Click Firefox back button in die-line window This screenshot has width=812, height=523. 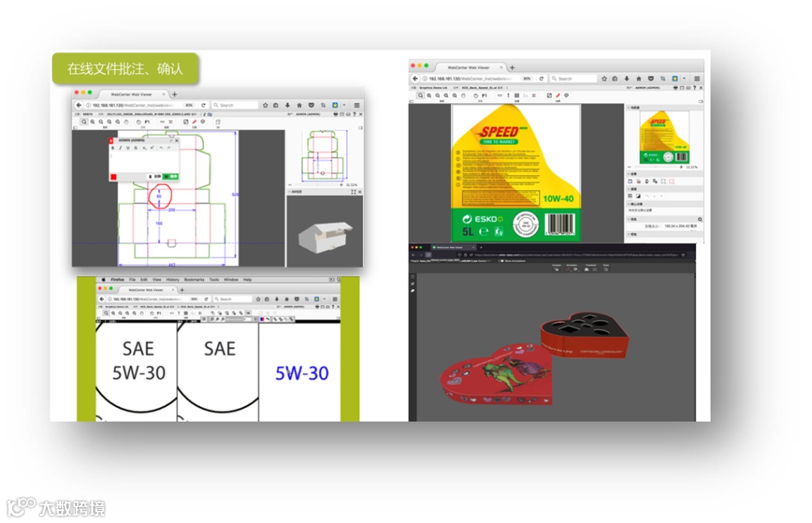[79, 105]
